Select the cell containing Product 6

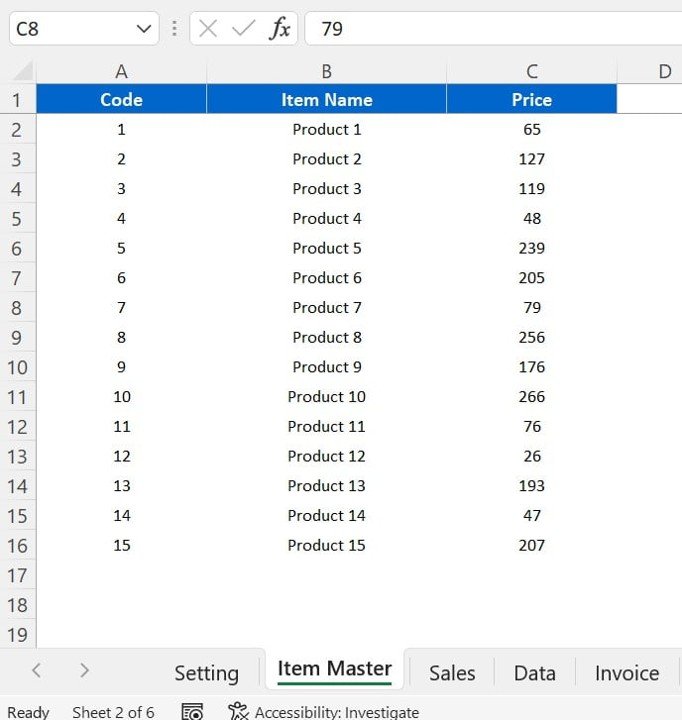[x=327, y=278]
